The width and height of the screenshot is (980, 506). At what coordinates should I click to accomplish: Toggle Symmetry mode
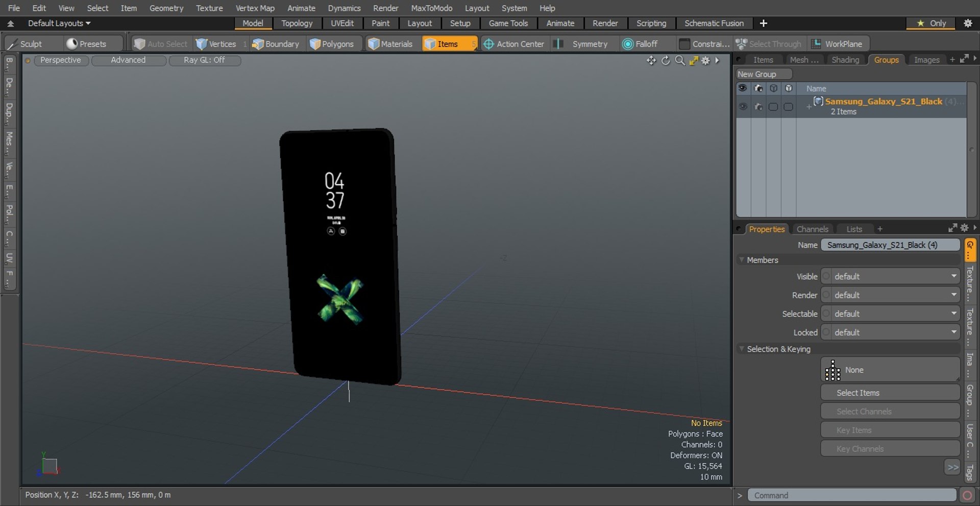(583, 44)
